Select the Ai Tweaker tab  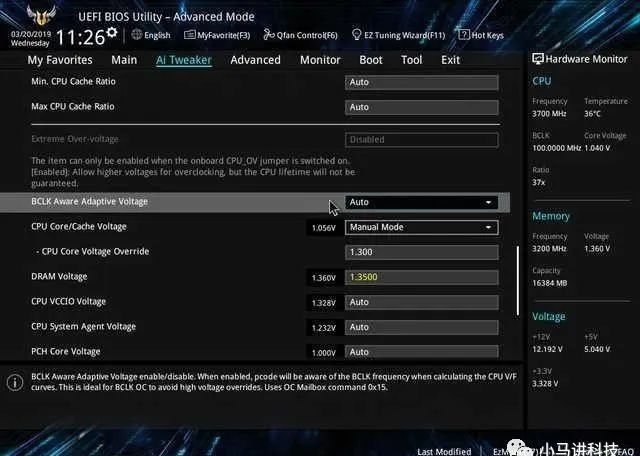[184, 60]
